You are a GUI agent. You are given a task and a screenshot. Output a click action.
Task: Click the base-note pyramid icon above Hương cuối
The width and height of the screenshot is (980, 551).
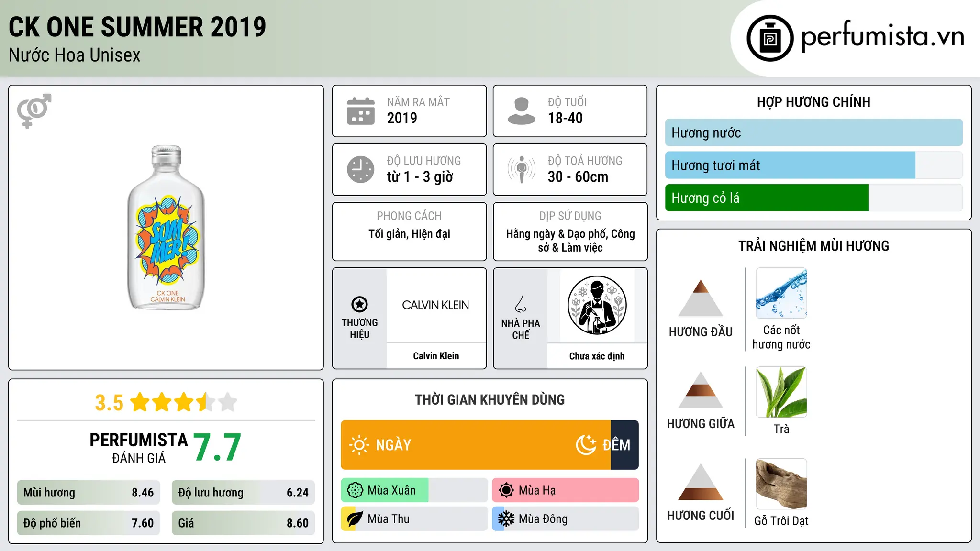pyautogui.click(x=701, y=482)
